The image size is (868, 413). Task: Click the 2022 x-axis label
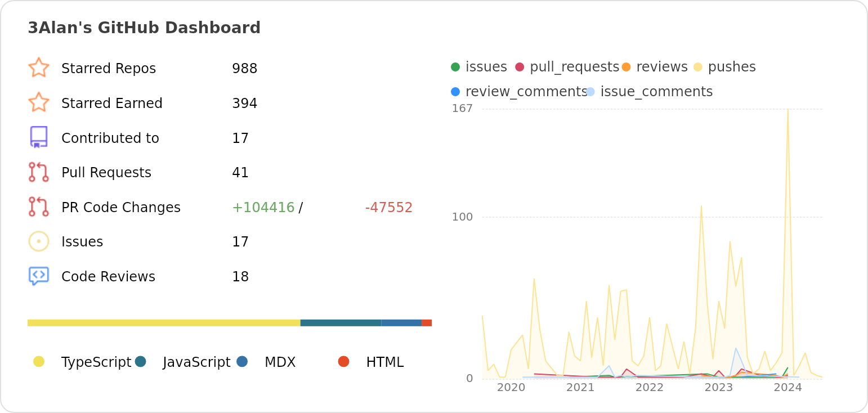650,388
